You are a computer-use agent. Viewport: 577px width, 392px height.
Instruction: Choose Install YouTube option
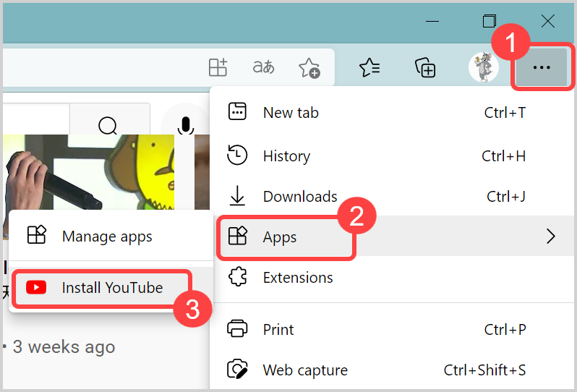[111, 287]
